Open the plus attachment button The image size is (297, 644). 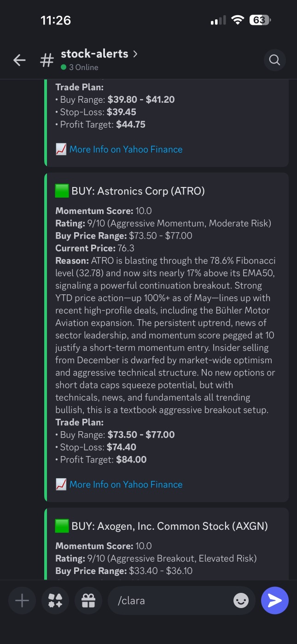pos(22,600)
